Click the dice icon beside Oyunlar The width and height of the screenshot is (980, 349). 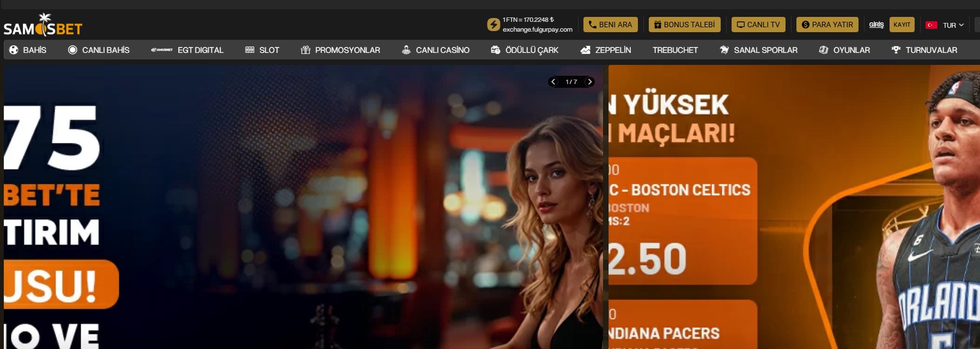pos(824,50)
